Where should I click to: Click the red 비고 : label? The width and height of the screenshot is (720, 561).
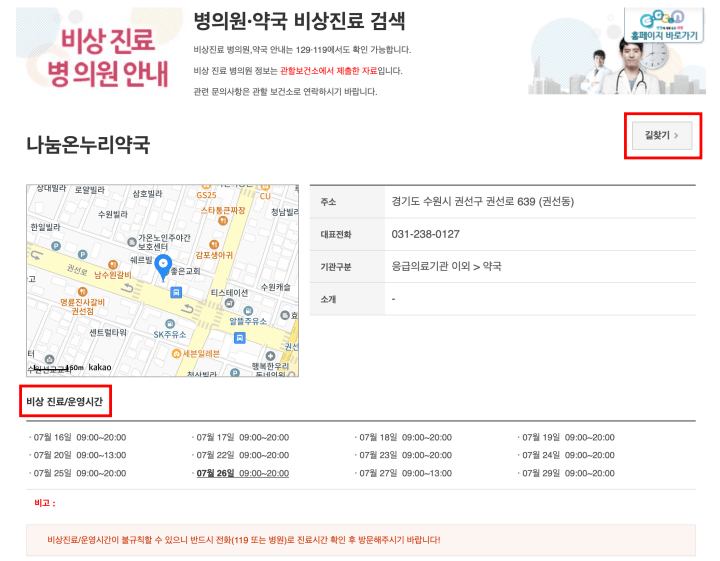click(x=45, y=503)
